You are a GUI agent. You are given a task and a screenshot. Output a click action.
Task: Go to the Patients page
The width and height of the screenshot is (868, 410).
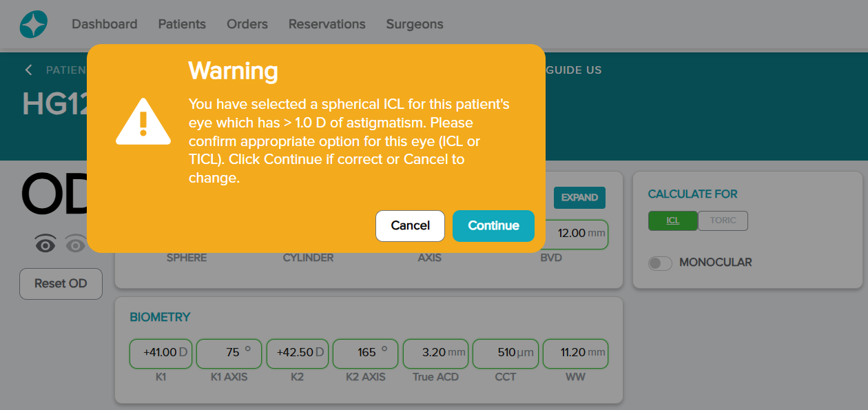182,24
